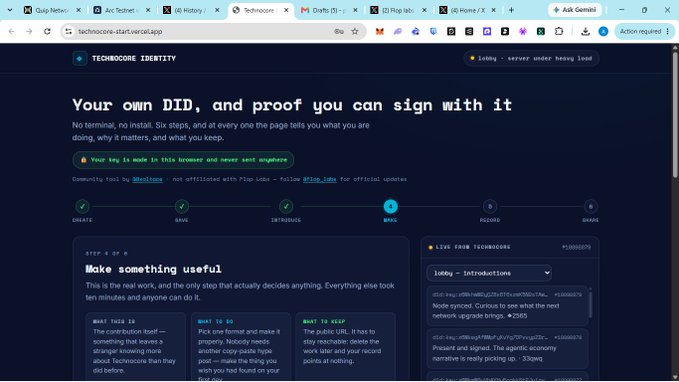679x382 pixels.
Task: Open the community tool author's profile link
Action: tap(147, 179)
